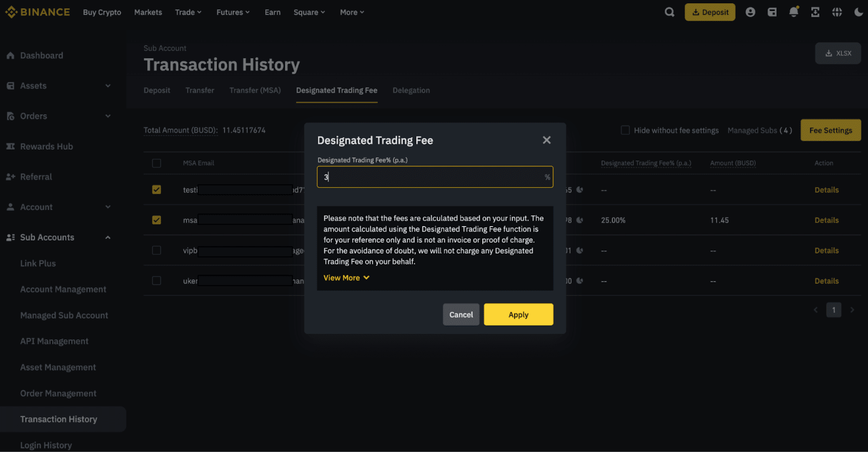Expand View More in the notice
Screen dimensions: 868x452
pyautogui.click(x=346, y=277)
